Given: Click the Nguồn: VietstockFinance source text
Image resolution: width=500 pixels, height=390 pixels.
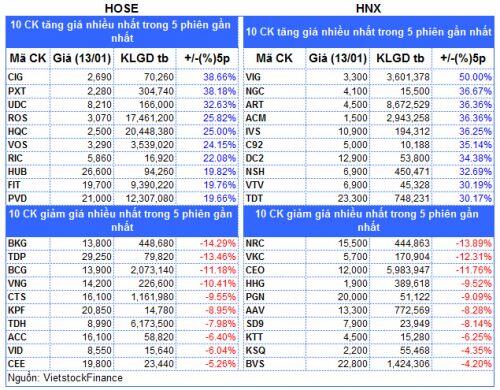Looking at the screenshot, I should 65,378.
